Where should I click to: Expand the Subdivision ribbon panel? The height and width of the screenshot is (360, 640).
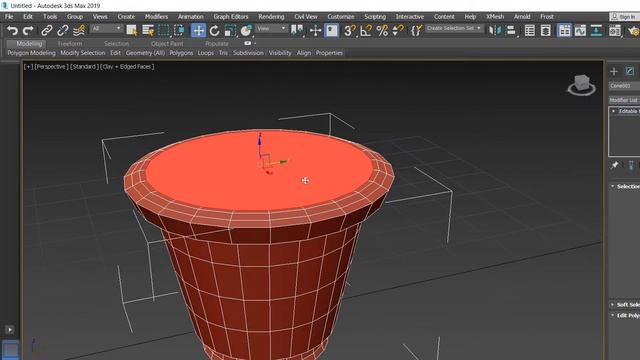click(248, 53)
